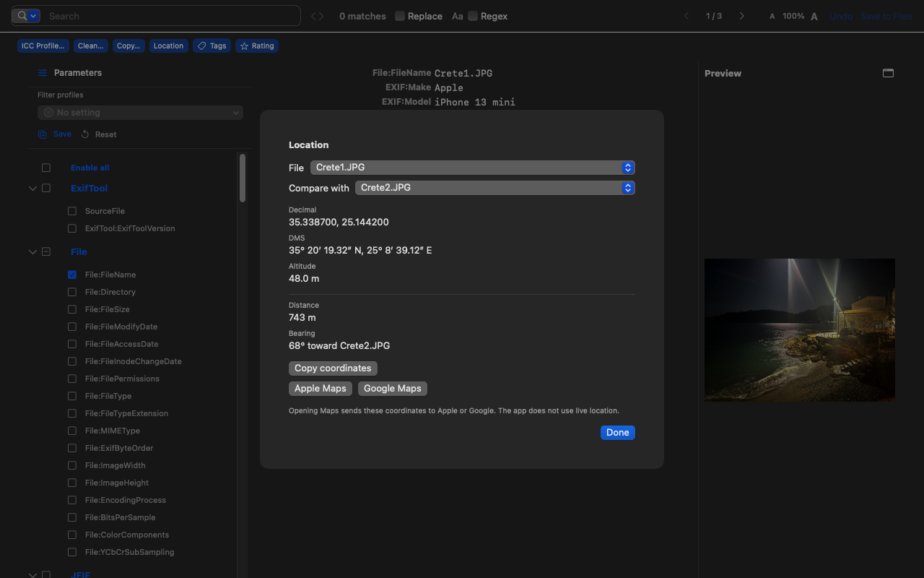This screenshot has height=578, width=924.
Task: Click the match navigation arrows icon
Action: [x=317, y=16]
